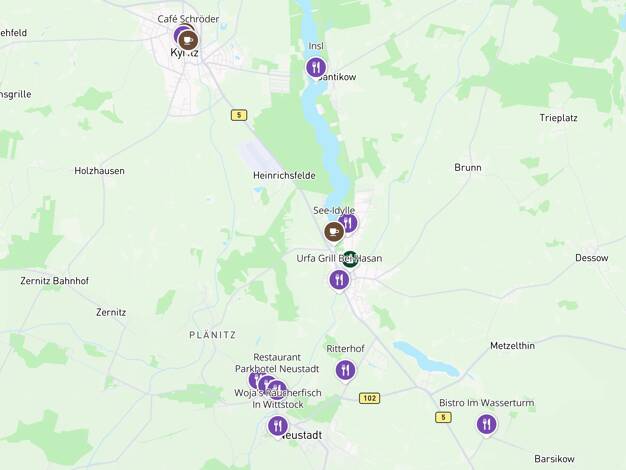Image resolution: width=626 pixels, height=470 pixels.
Task: Open the Ritterhof restaurant marker
Action: point(345,370)
